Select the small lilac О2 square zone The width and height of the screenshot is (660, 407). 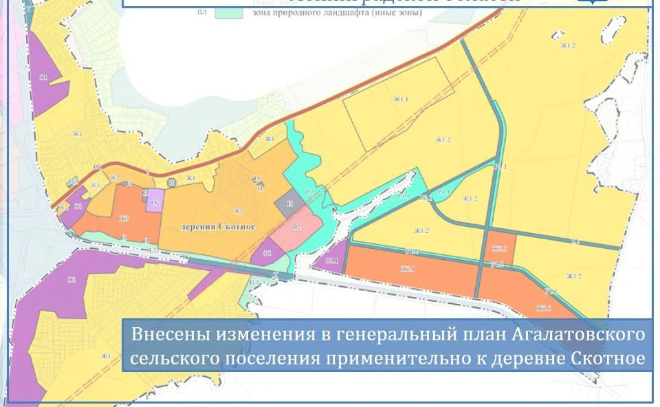(154, 201)
